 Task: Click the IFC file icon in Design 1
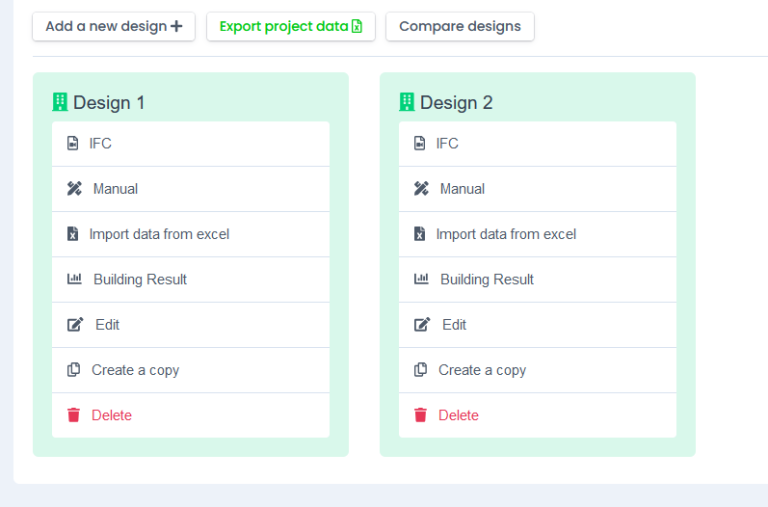[72, 144]
